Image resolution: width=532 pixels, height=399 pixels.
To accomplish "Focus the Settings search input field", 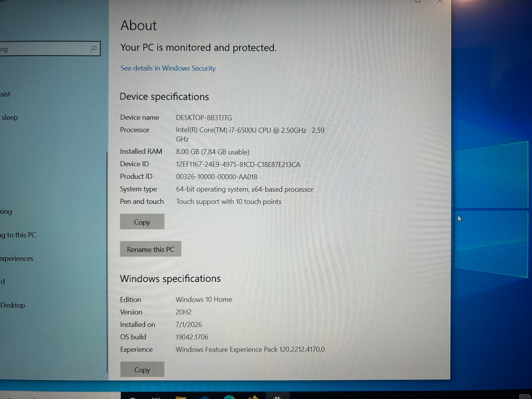I will 50,48.
